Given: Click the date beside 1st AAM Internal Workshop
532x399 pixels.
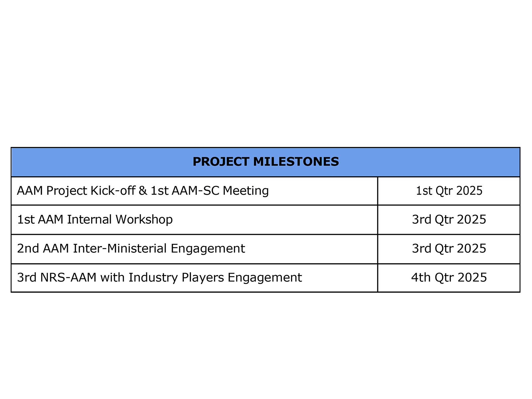Looking at the screenshot, I should click(449, 220).
